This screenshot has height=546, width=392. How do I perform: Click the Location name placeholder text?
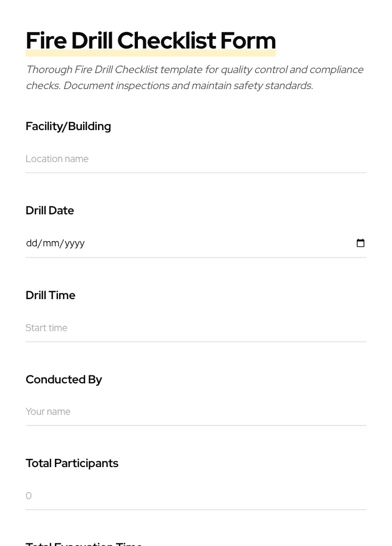coord(57,159)
